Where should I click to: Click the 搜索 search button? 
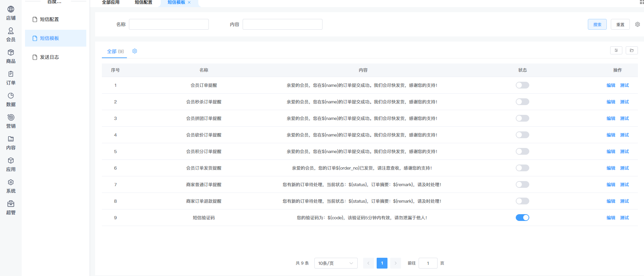click(597, 24)
